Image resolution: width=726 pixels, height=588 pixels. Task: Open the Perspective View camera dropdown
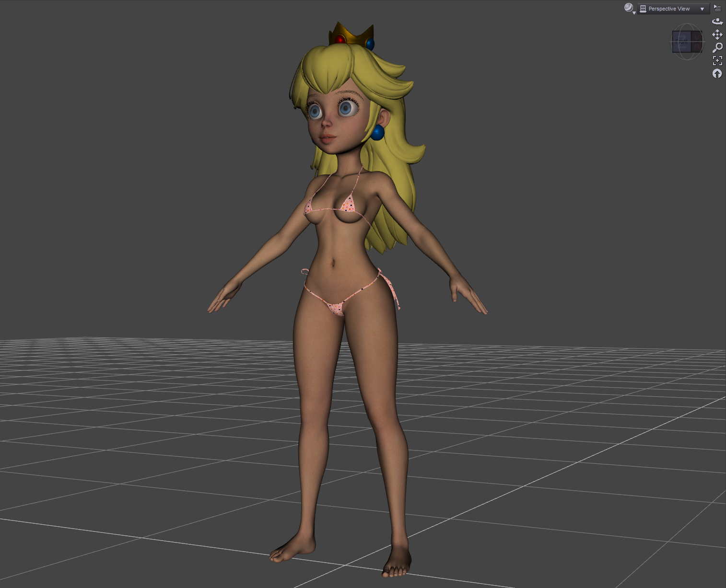coord(673,9)
